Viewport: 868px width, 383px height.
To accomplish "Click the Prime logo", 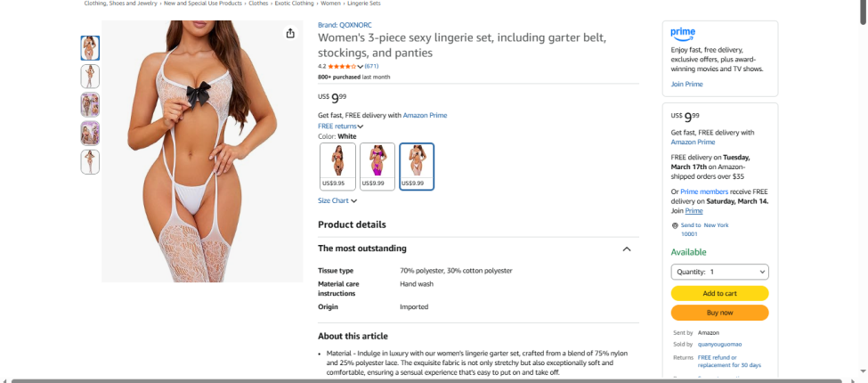I will (683, 33).
